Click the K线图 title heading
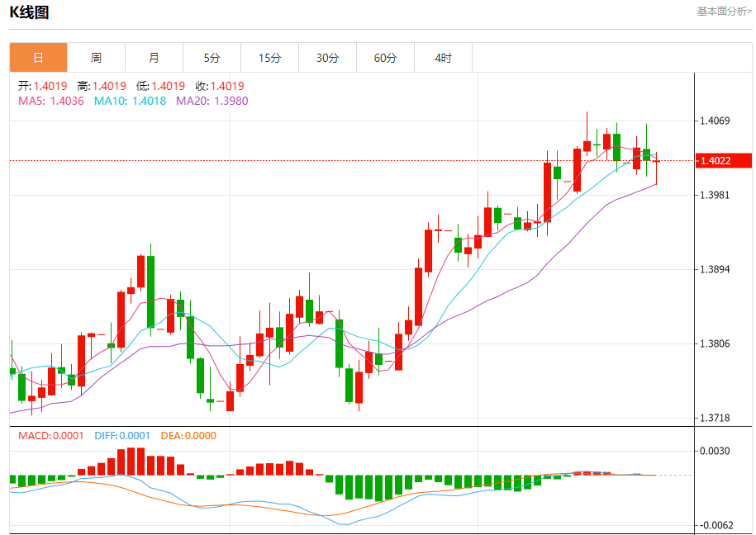Image resolution: width=756 pixels, height=535 pixels. click(30, 12)
